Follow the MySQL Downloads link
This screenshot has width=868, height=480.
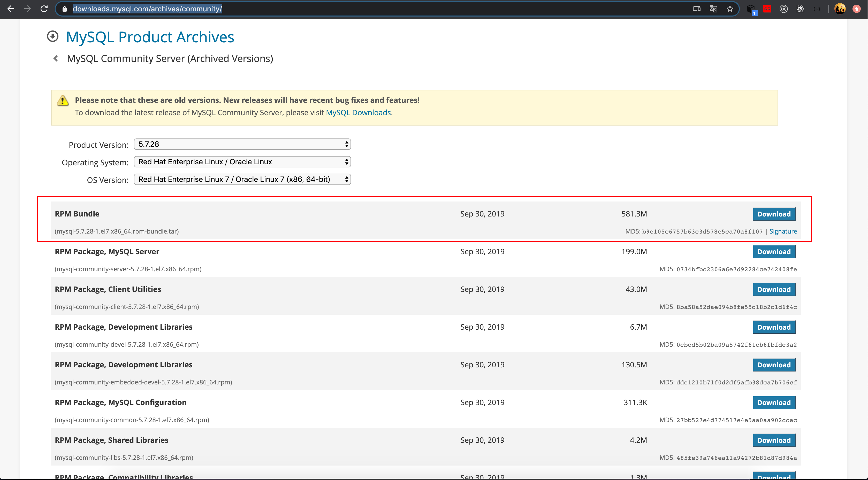coord(358,112)
